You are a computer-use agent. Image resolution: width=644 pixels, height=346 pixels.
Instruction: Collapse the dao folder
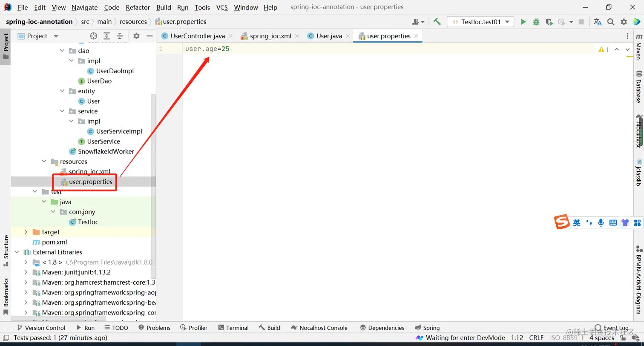[62, 51]
